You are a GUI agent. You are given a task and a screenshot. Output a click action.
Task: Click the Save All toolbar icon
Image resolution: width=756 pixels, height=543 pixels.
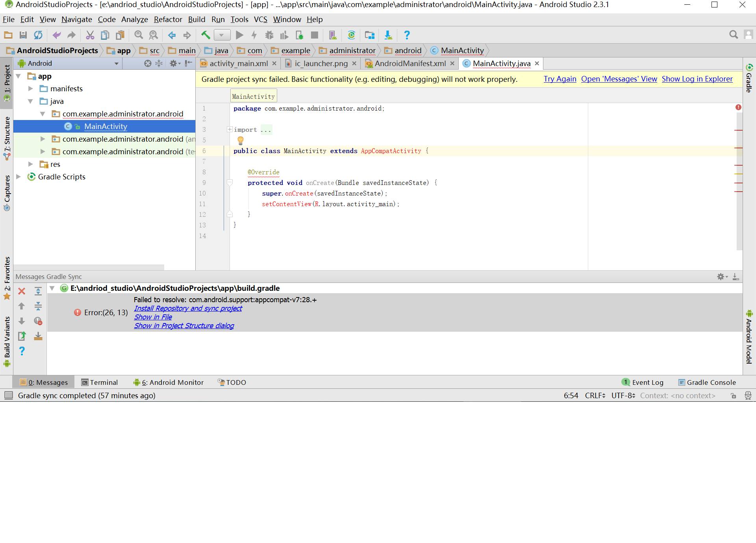(23, 35)
